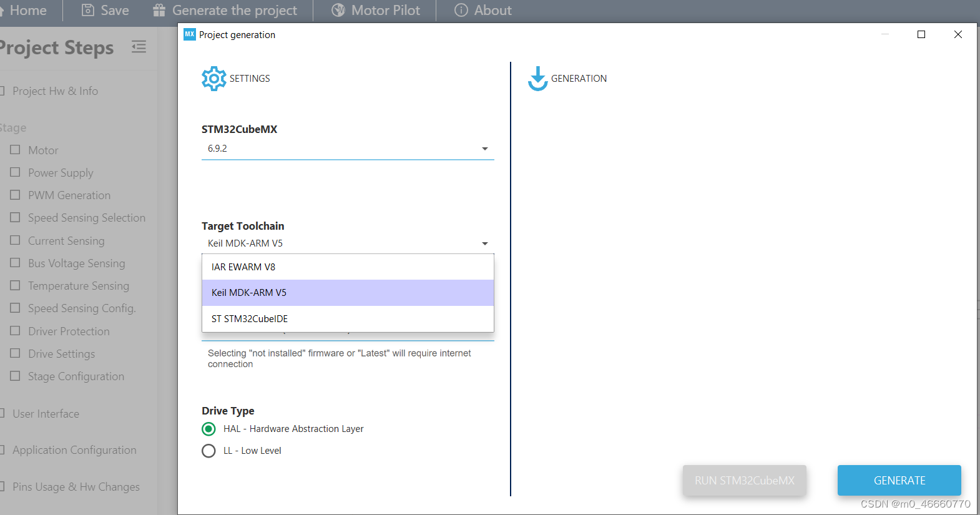Viewport: 980px width, 515px height.
Task: Choose ST STM32CubeIDE option
Action: coord(348,319)
